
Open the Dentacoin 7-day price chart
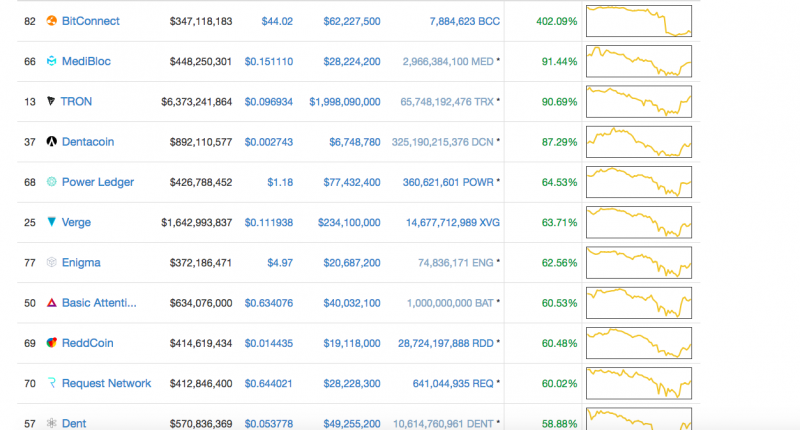639,142
